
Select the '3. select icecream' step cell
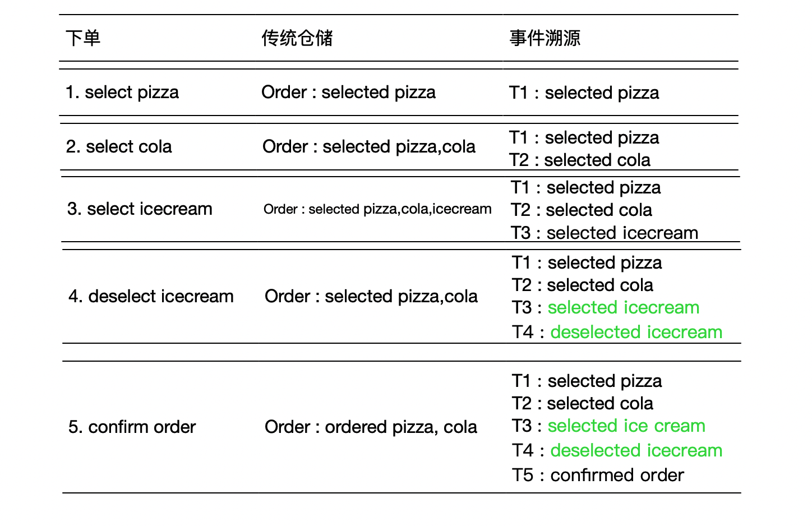click(x=140, y=209)
